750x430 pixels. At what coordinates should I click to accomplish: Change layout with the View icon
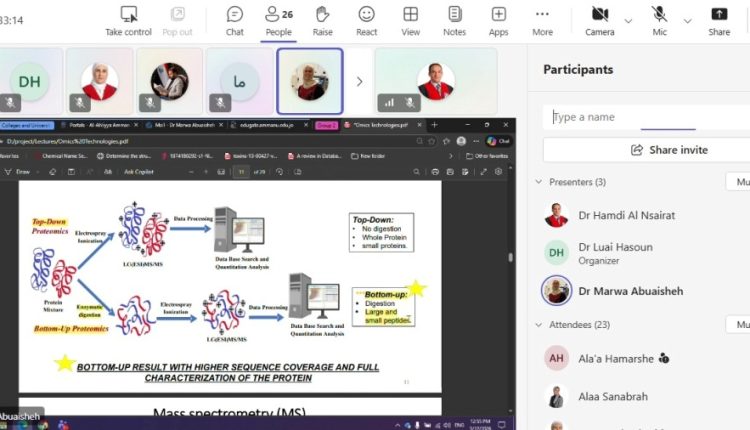tap(410, 20)
